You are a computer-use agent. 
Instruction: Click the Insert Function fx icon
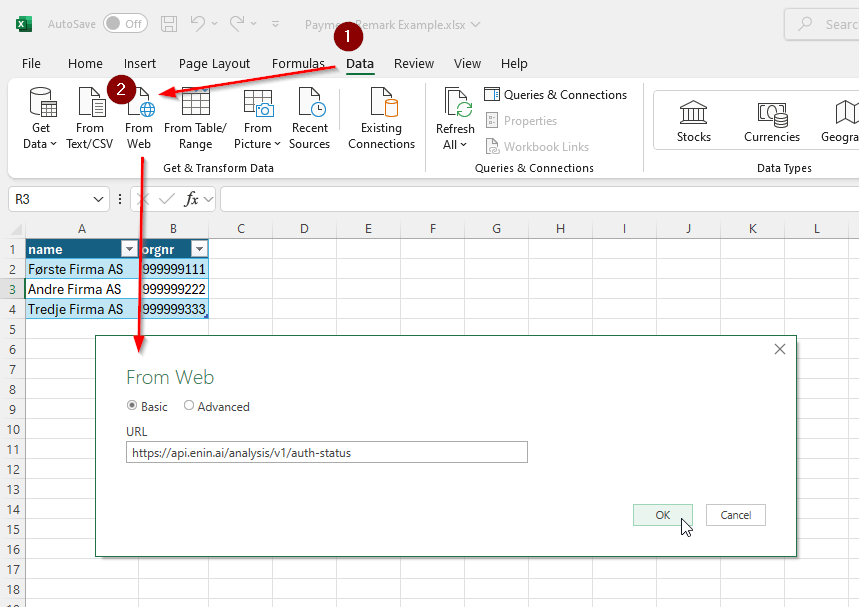[191, 199]
